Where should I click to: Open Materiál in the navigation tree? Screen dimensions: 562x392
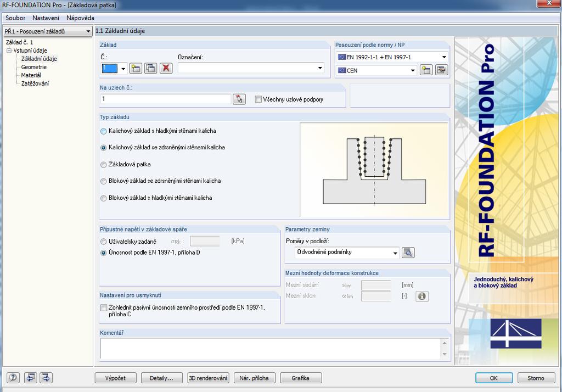(x=31, y=75)
